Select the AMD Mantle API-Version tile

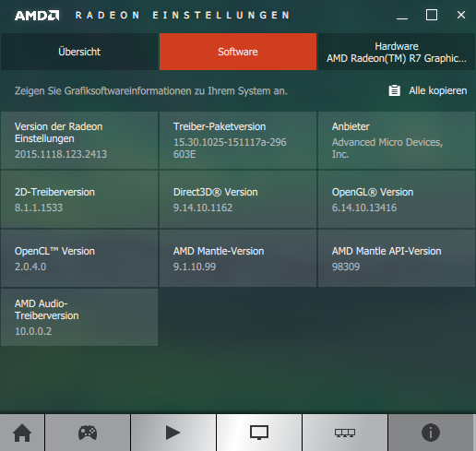(397, 258)
